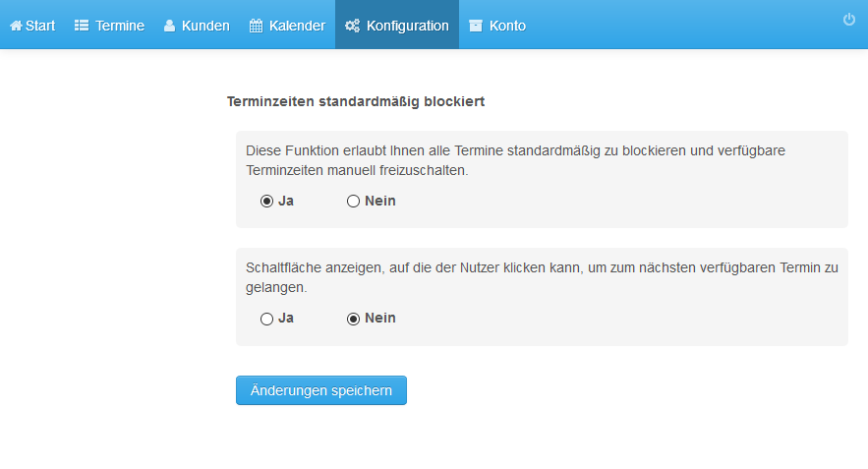Select Nein for default blocked appointment times
The height and width of the screenshot is (469, 868).
point(353,201)
